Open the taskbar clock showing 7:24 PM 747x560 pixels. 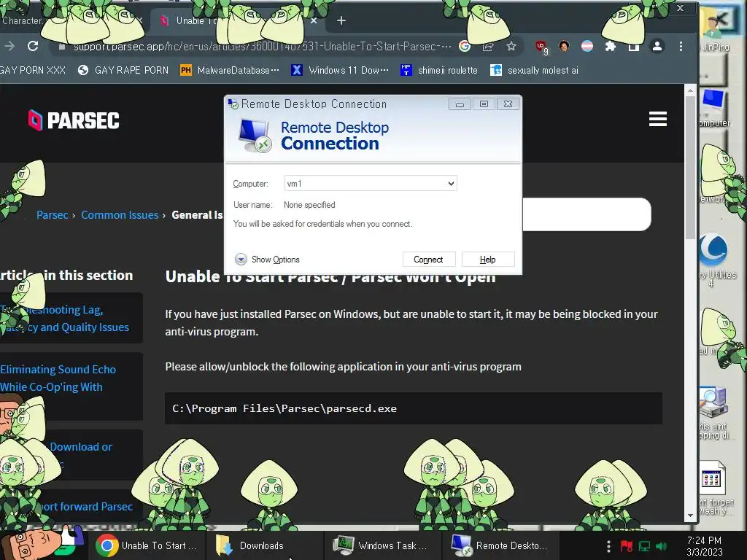(x=704, y=546)
